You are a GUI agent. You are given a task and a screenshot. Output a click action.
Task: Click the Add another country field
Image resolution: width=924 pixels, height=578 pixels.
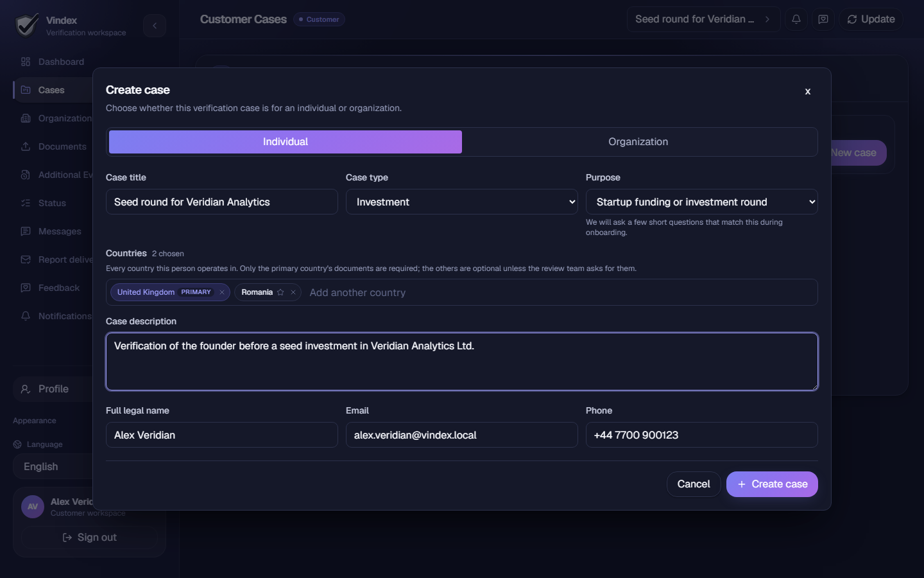(x=561, y=292)
